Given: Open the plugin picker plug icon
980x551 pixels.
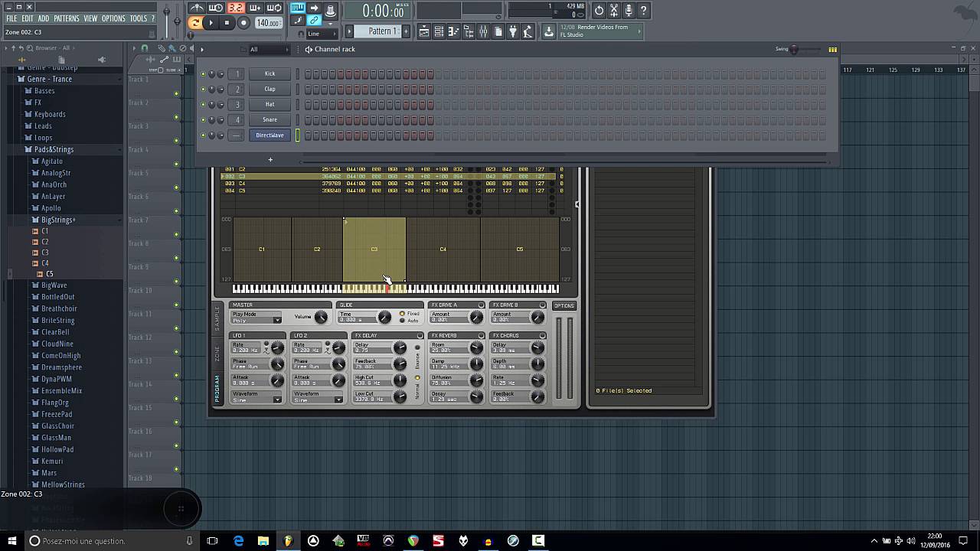Looking at the screenshot, I should (x=513, y=31).
